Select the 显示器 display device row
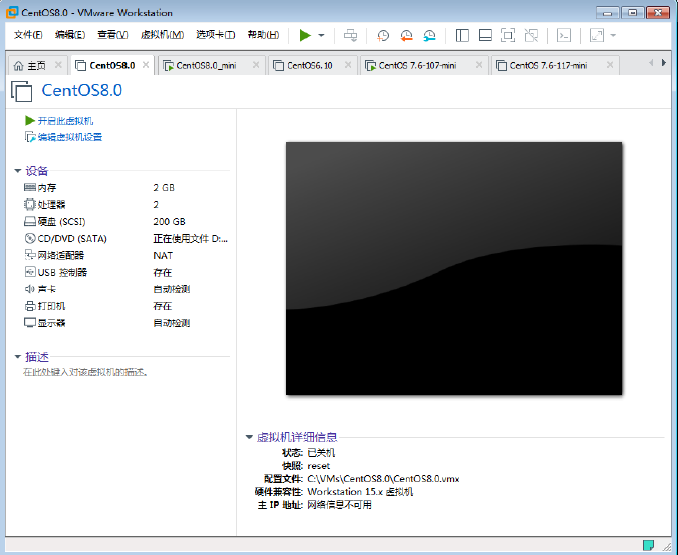The height and width of the screenshot is (555, 678). (x=125, y=323)
